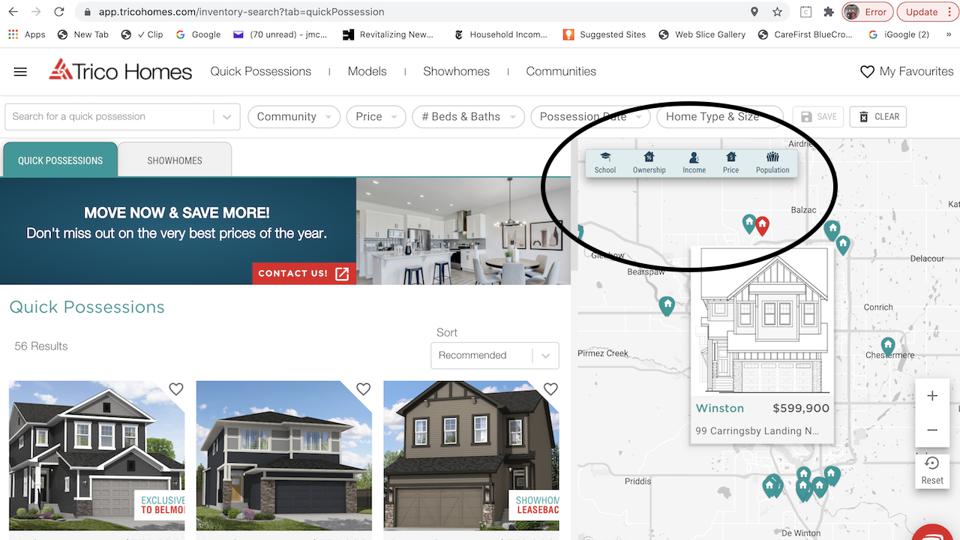Viewport: 960px width, 540px height.
Task: Select the Income map overlay icon
Action: click(x=694, y=162)
